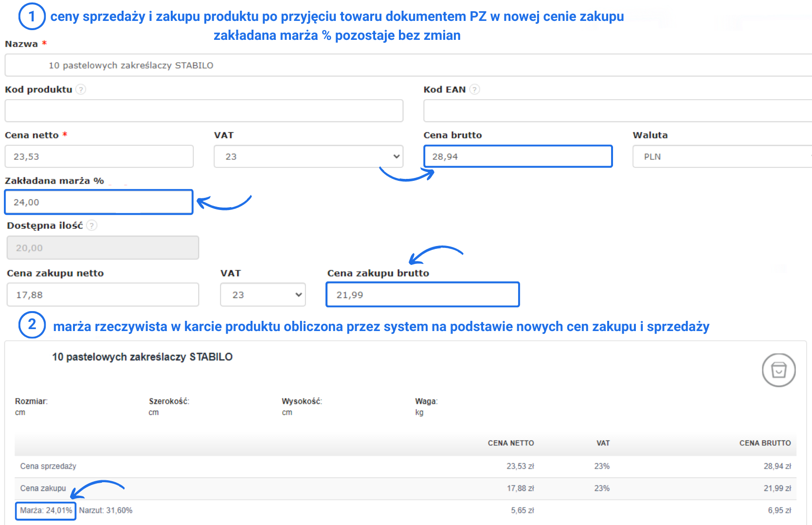812x525 pixels.
Task: Click the shopping basket icon
Action: click(x=778, y=370)
